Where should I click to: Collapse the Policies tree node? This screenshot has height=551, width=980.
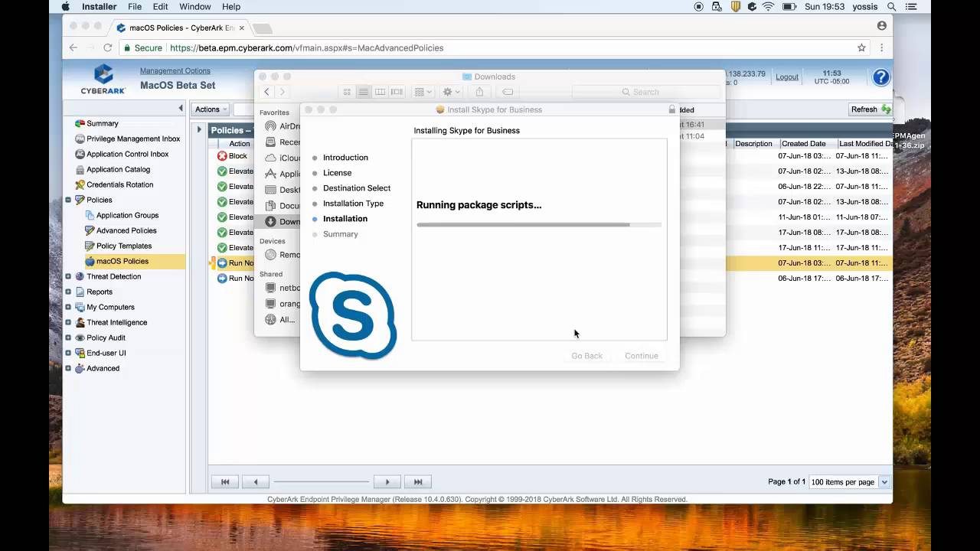pyautogui.click(x=68, y=200)
